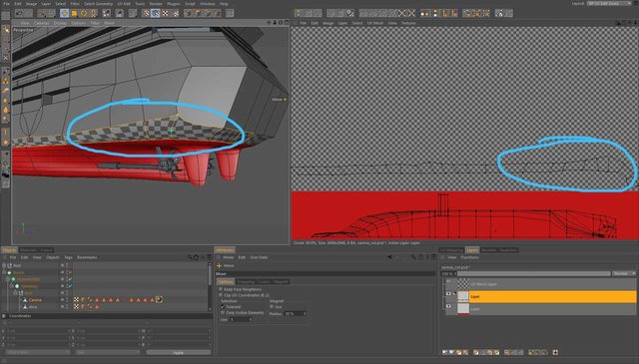This screenshot has height=364, width=639.
Task: Open the coordinates position mode dropdown
Action: [38, 352]
